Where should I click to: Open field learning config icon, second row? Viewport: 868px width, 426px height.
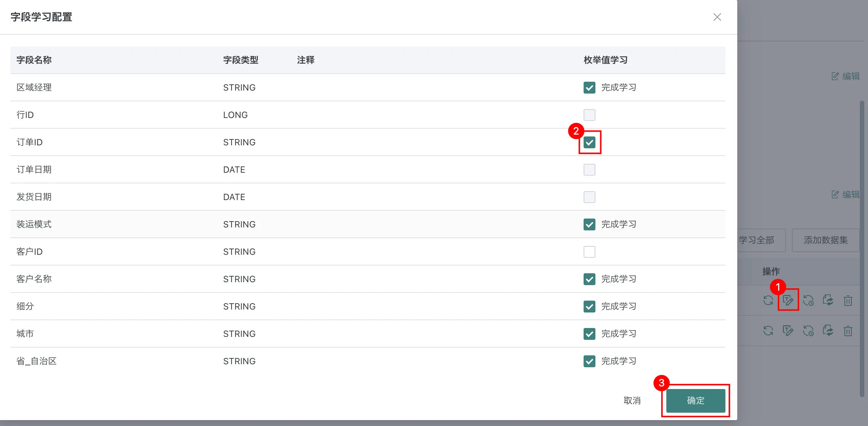pos(788,331)
